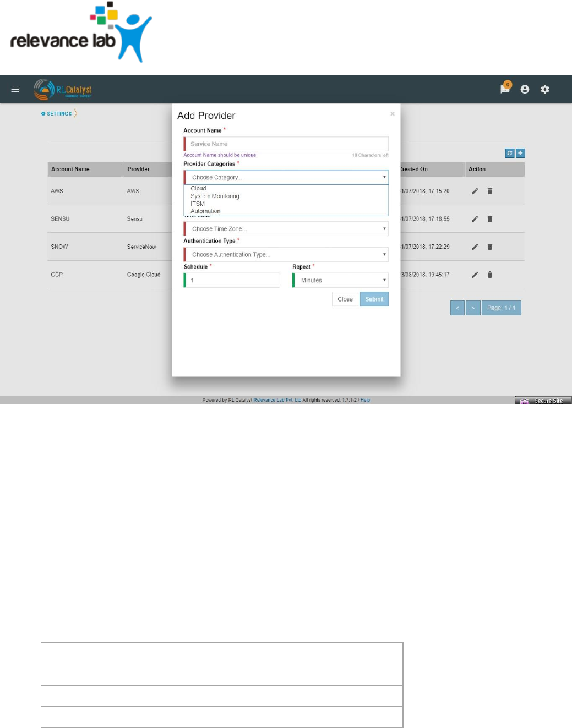
Task: Open the notifications chat icon
Action: (505, 88)
